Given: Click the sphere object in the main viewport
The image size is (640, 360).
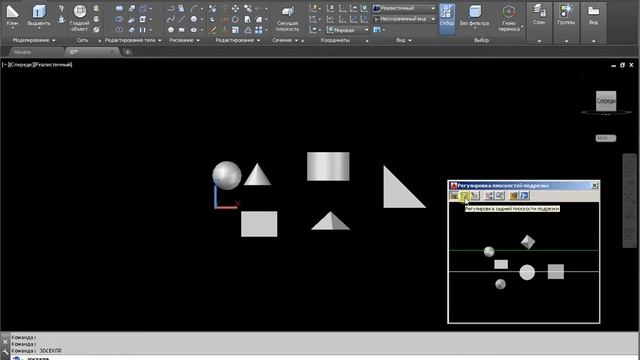Looking at the screenshot, I should (227, 176).
